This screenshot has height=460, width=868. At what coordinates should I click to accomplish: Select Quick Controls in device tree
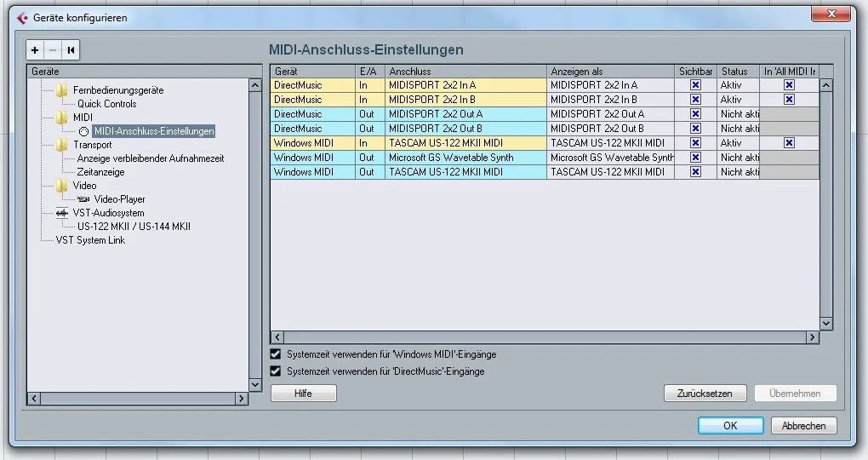[x=107, y=104]
